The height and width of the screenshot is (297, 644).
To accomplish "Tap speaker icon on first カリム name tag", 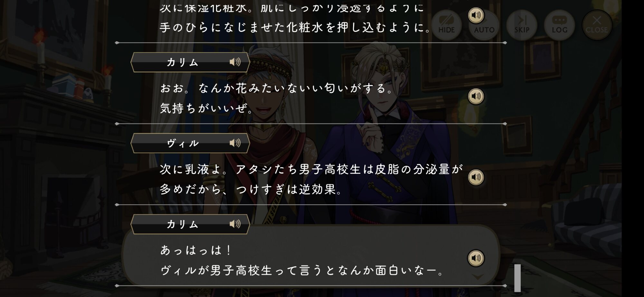I will click(235, 62).
